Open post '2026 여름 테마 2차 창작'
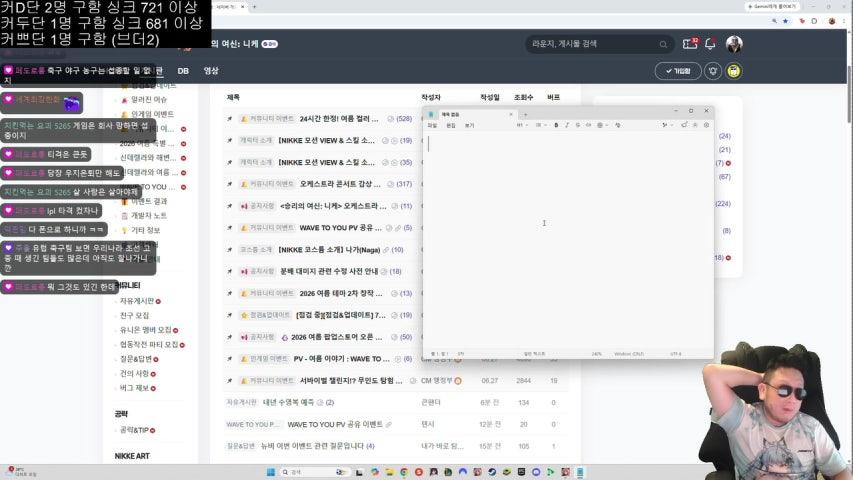Viewport: 853px width, 480px height. tap(341, 293)
